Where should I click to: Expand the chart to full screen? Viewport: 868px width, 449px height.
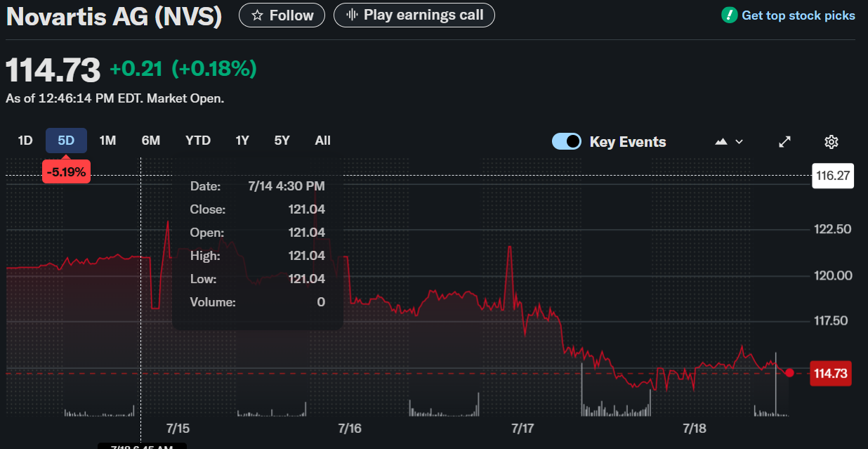coord(785,142)
